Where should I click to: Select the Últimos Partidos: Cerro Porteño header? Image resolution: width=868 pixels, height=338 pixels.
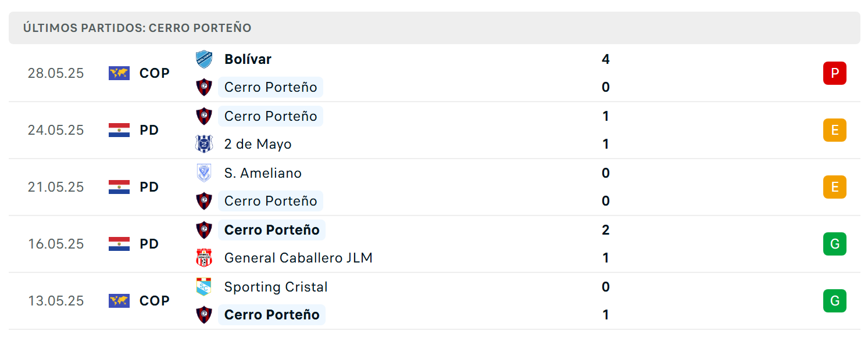[137, 28]
